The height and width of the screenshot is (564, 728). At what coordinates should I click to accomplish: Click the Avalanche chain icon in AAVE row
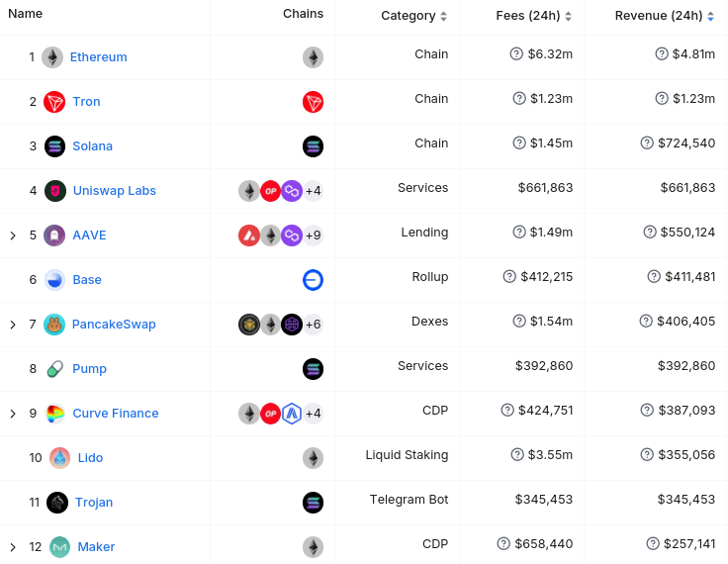(x=249, y=235)
